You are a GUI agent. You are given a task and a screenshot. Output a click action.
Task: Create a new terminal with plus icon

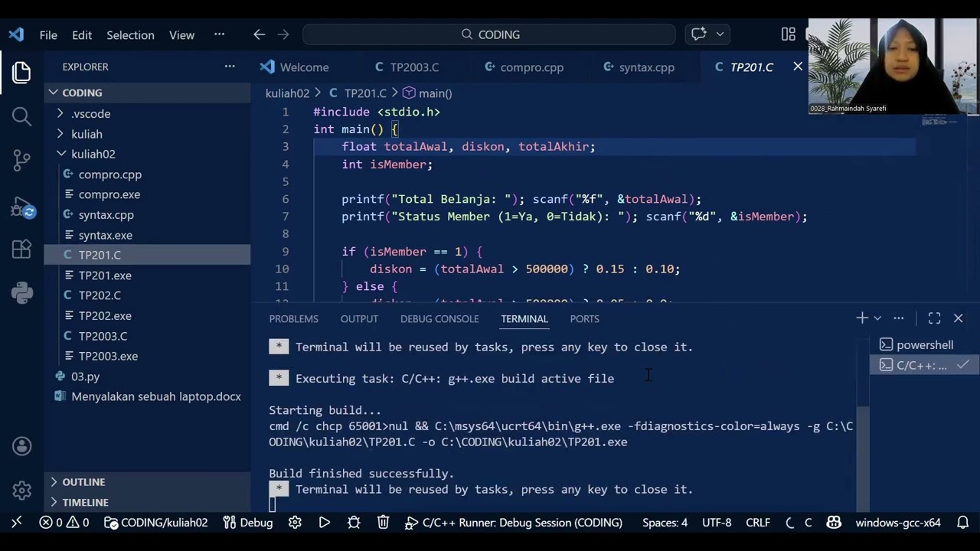pyautogui.click(x=862, y=318)
